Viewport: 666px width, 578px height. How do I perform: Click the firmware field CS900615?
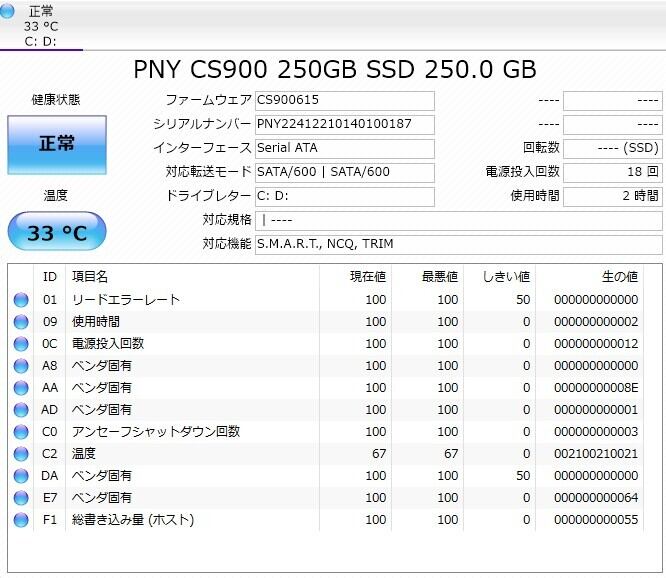[344, 101]
